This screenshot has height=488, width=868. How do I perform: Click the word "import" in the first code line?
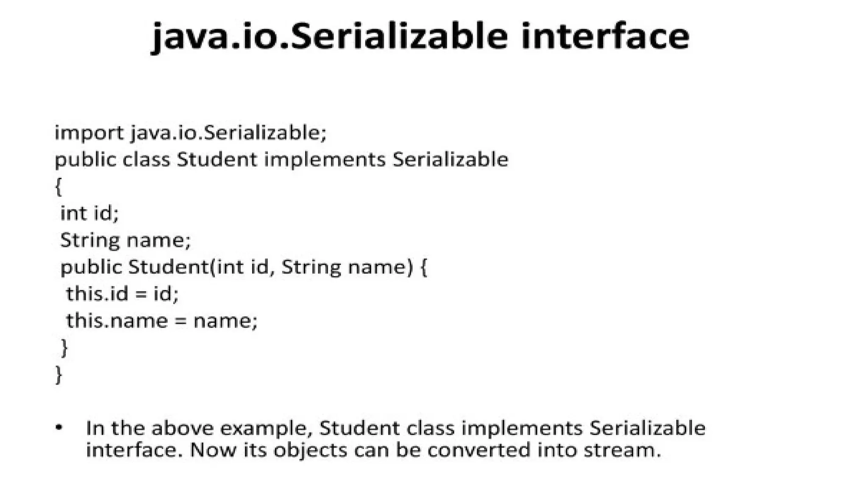89,133
